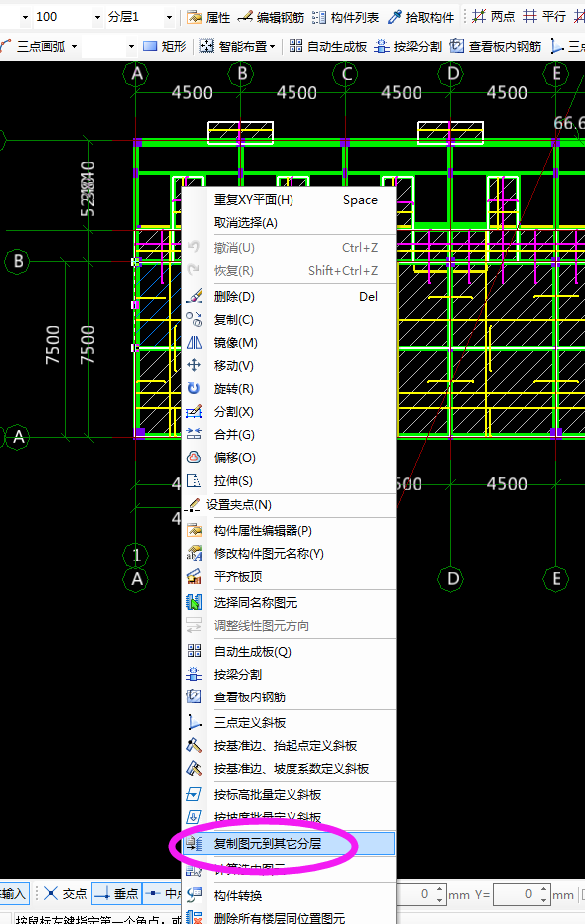Screen dimensions: 585x924
Task: Choose the 三点画弧 arc drawing tool
Action: point(34,46)
